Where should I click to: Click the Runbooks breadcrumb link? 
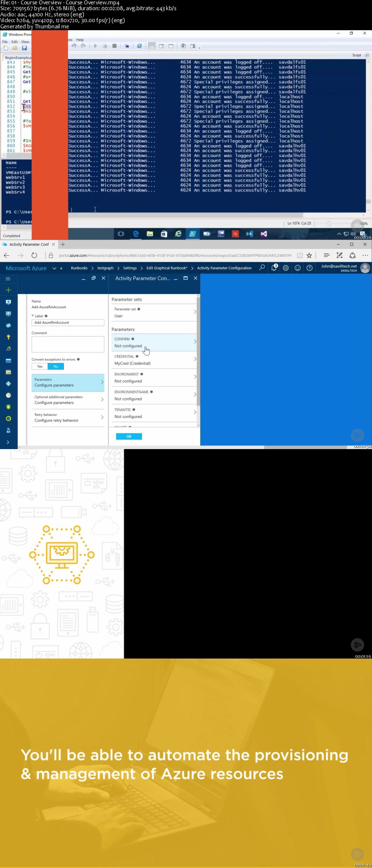[79, 268]
